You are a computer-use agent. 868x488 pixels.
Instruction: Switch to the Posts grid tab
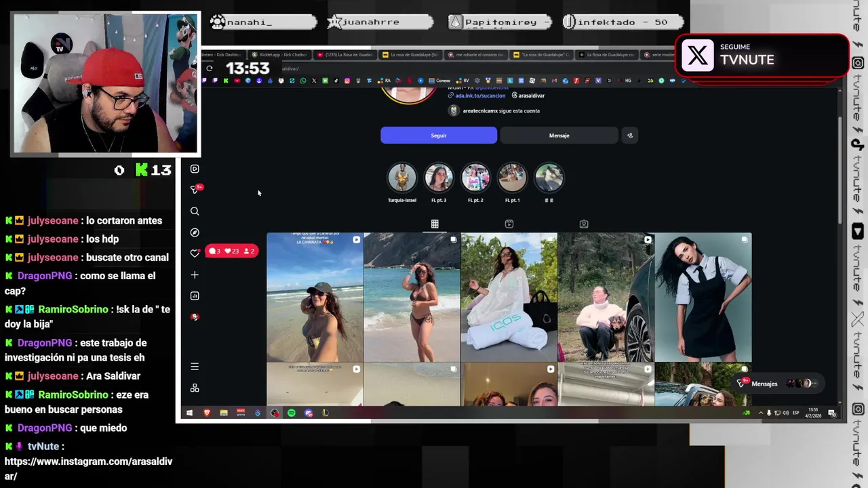[435, 224]
